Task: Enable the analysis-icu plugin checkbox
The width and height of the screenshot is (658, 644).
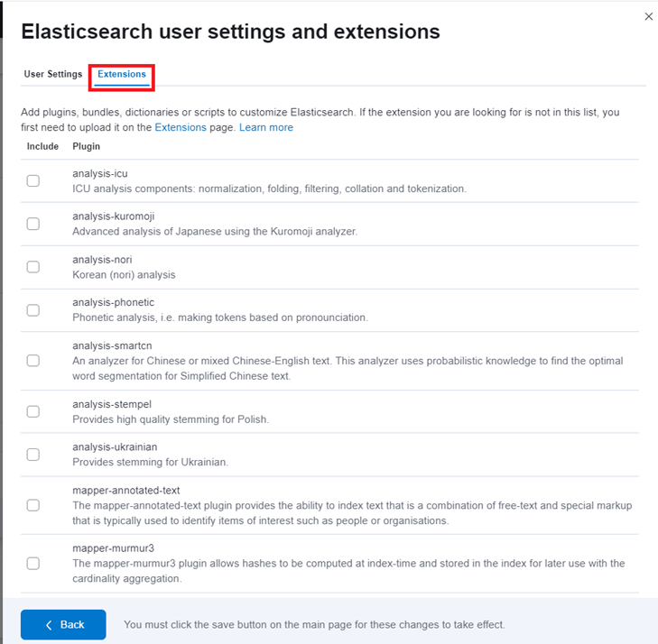Action: point(33,180)
